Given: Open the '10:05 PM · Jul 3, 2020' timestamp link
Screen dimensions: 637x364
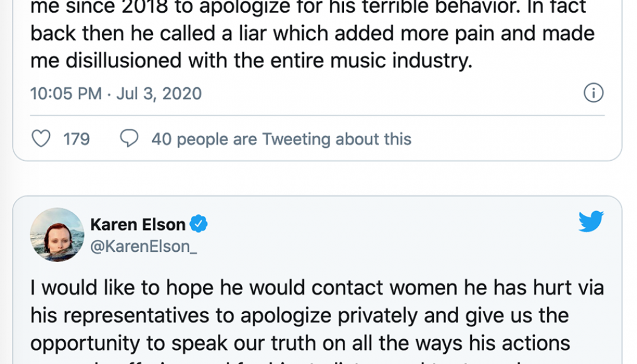Looking at the screenshot, I should [115, 93].
